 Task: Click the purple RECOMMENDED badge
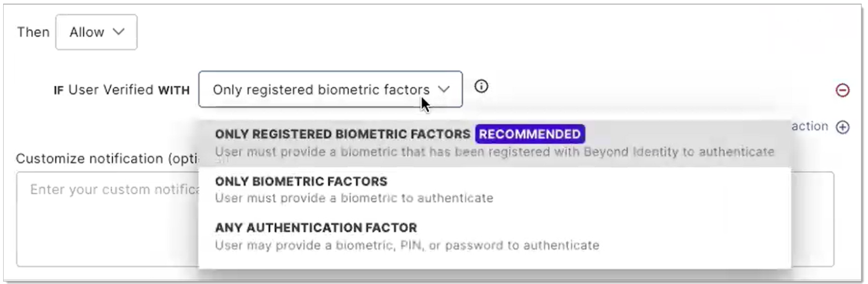pyautogui.click(x=529, y=134)
